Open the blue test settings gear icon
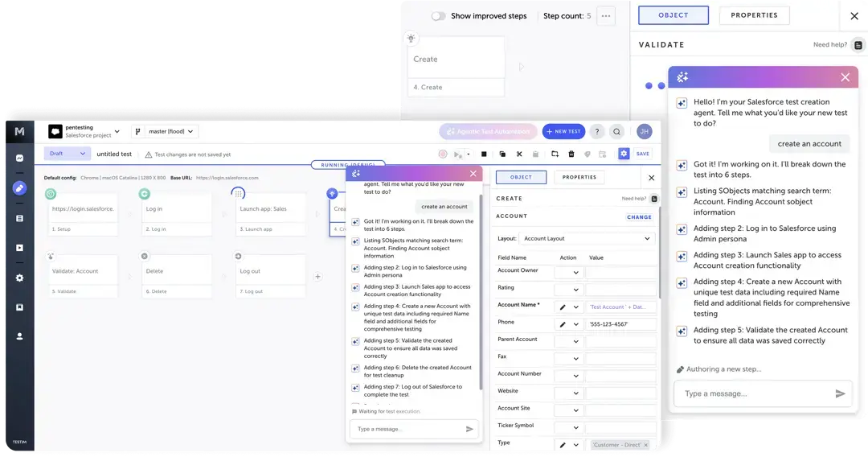Viewport: 868px width, 457px height. click(x=624, y=154)
